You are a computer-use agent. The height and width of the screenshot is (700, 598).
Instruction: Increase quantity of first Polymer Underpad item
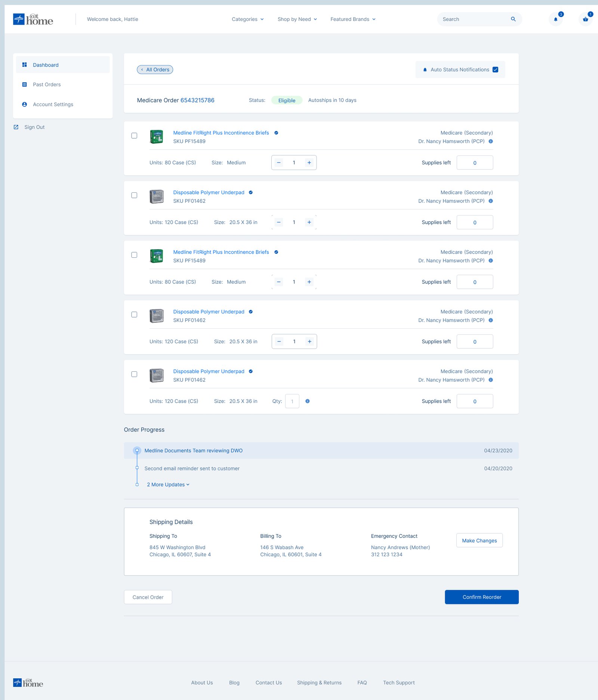coord(309,222)
